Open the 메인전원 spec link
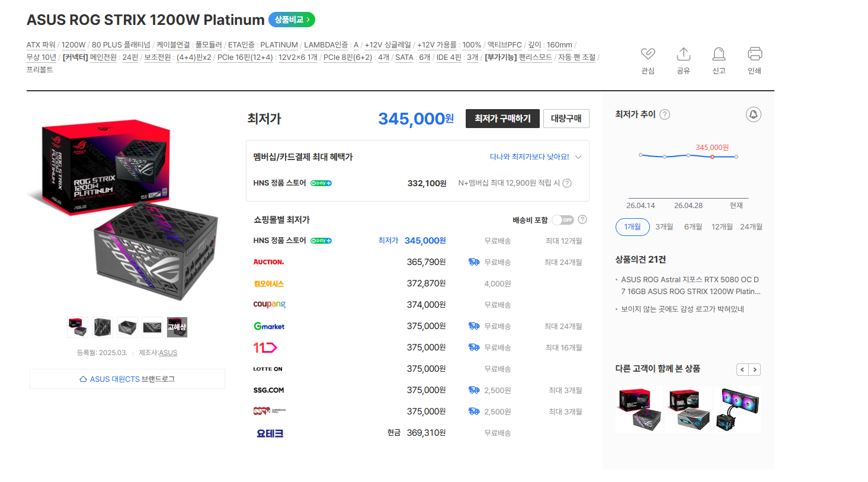The width and height of the screenshot is (868, 482). click(x=104, y=58)
